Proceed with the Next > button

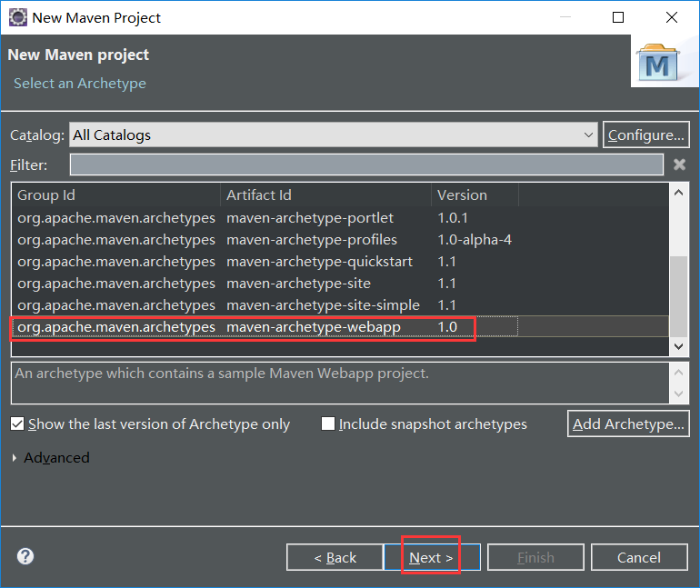point(432,557)
